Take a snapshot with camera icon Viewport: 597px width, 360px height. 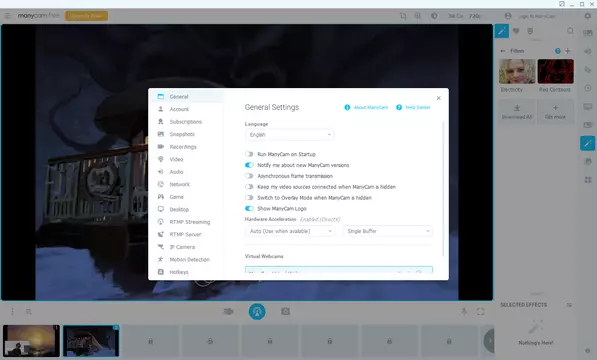[x=286, y=312]
